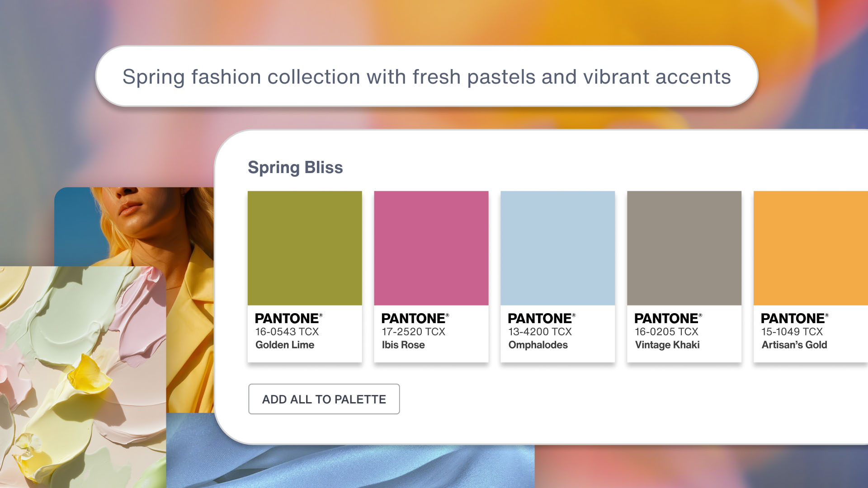Click the Pantone code 16-0543 TCX
Viewport: 868px width, 488px height.
tap(286, 332)
